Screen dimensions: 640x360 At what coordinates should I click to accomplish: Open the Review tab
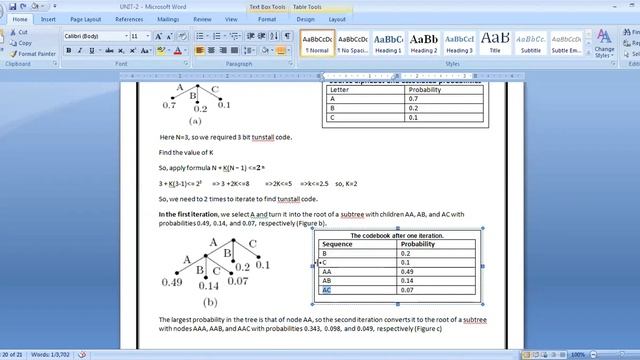coord(202,19)
